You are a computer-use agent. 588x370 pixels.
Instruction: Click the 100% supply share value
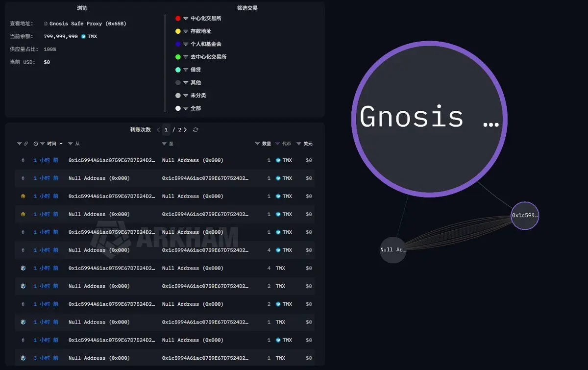(x=50, y=49)
